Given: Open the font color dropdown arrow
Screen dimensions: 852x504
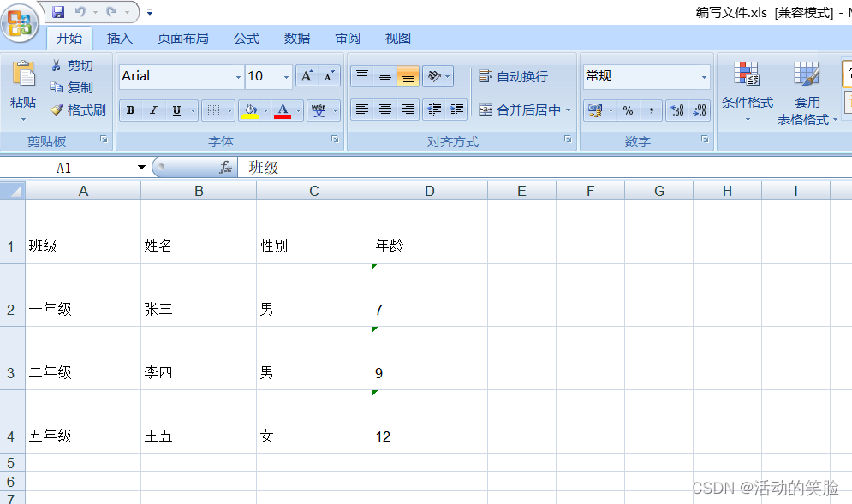Looking at the screenshot, I should (298, 110).
